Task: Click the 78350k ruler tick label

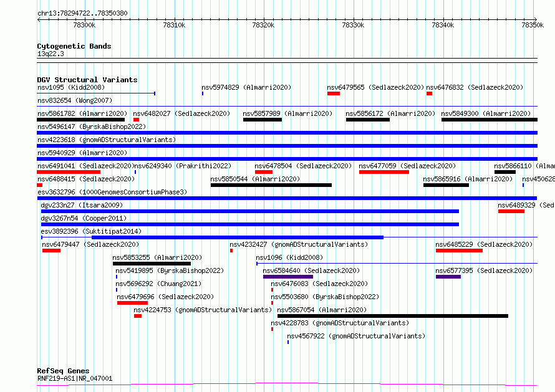Action: [x=533, y=25]
